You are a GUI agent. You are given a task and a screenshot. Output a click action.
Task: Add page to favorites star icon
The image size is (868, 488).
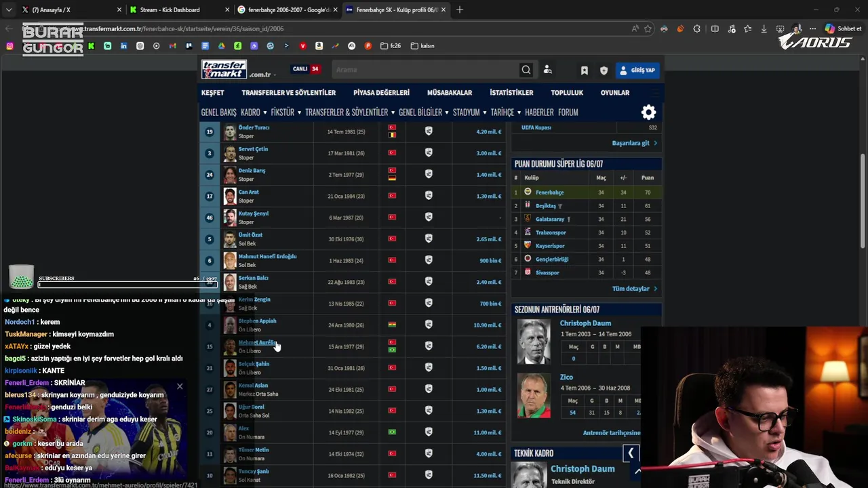[x=648, y=29]
